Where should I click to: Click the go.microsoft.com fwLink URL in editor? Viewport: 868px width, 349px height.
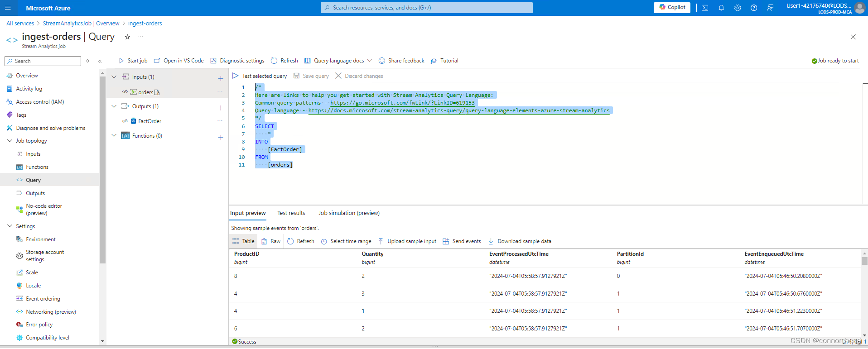(402, 103)
